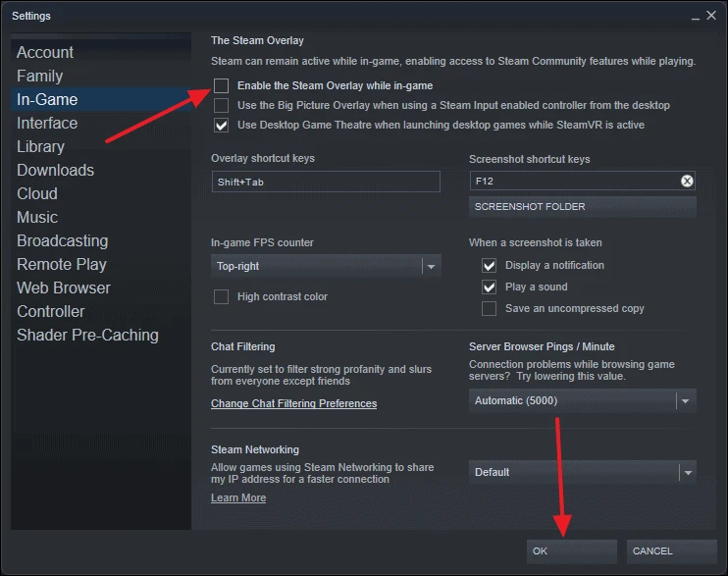Open Cloud settings

101,193
